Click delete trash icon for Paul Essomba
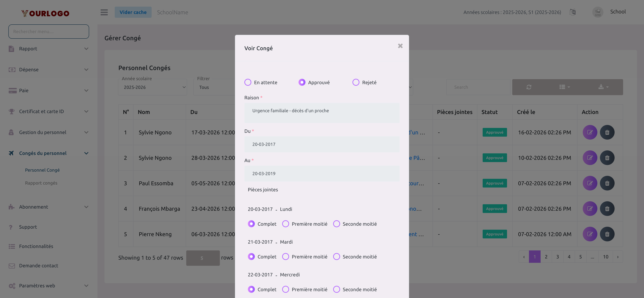The image size is (644, 298). pyautogui.click(x=607, y=183)
